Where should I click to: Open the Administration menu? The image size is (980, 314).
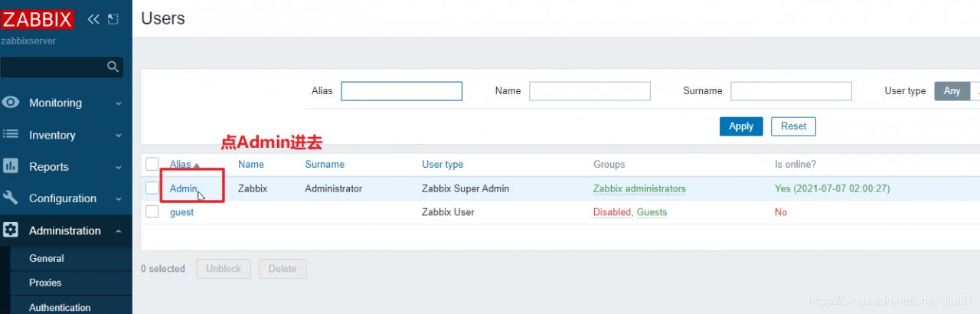pyautogui.click(x=66, y=231)
